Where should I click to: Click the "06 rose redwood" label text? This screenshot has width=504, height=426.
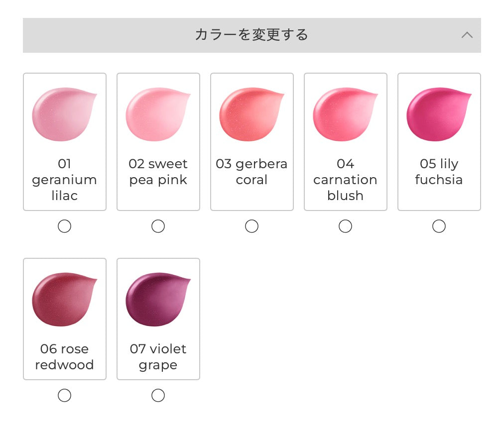pos(64,357)
